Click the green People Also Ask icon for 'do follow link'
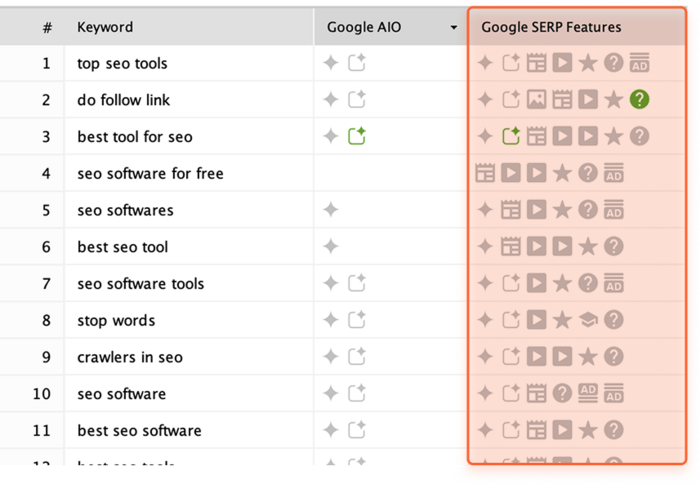The height and width of the screenshot is (484, 700). 639,100
